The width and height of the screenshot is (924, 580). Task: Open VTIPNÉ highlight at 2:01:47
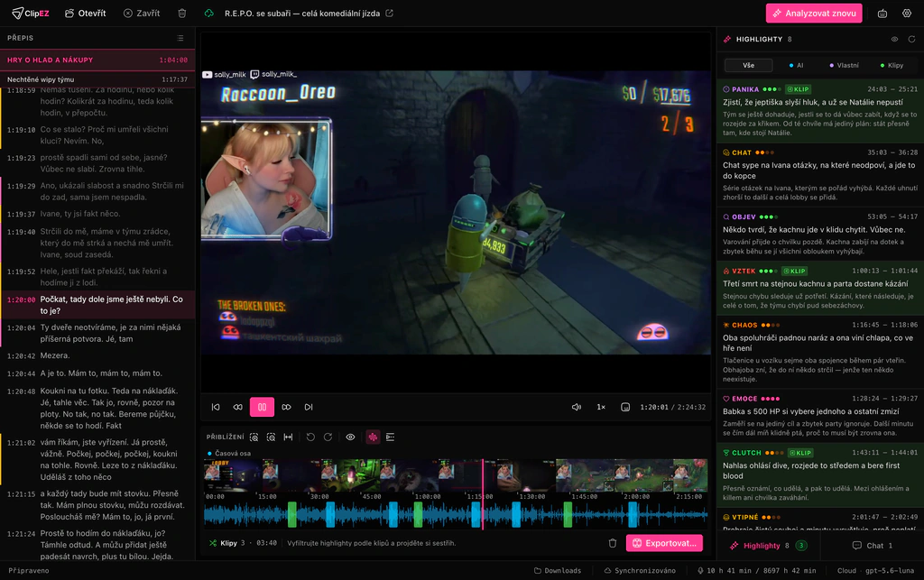[820, 520]
